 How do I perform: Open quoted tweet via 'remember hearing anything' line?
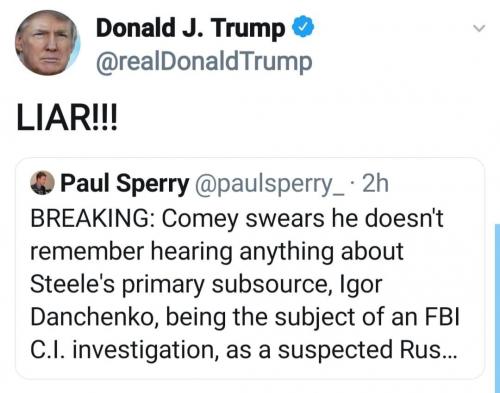[x=217, y=252]
